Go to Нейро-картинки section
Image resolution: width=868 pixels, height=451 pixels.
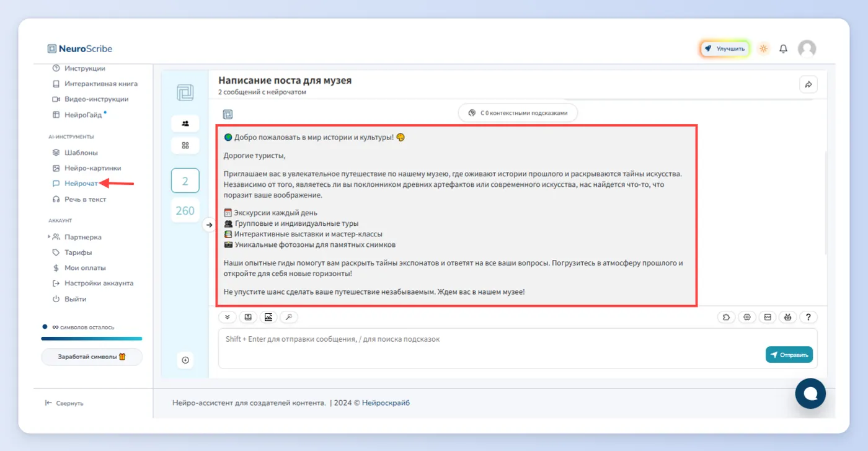pyautogui.click(x=86, y=168)
